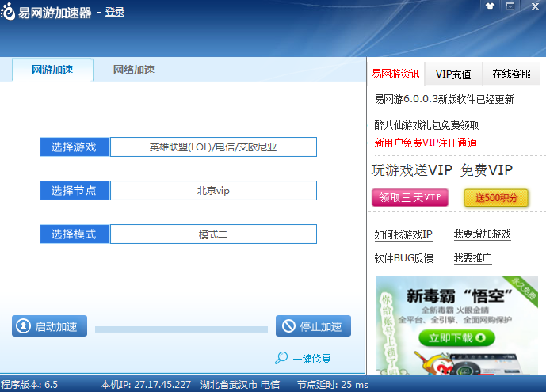Click the stop icon on 停止加速
546x392 pixels.
pos(287,326)
